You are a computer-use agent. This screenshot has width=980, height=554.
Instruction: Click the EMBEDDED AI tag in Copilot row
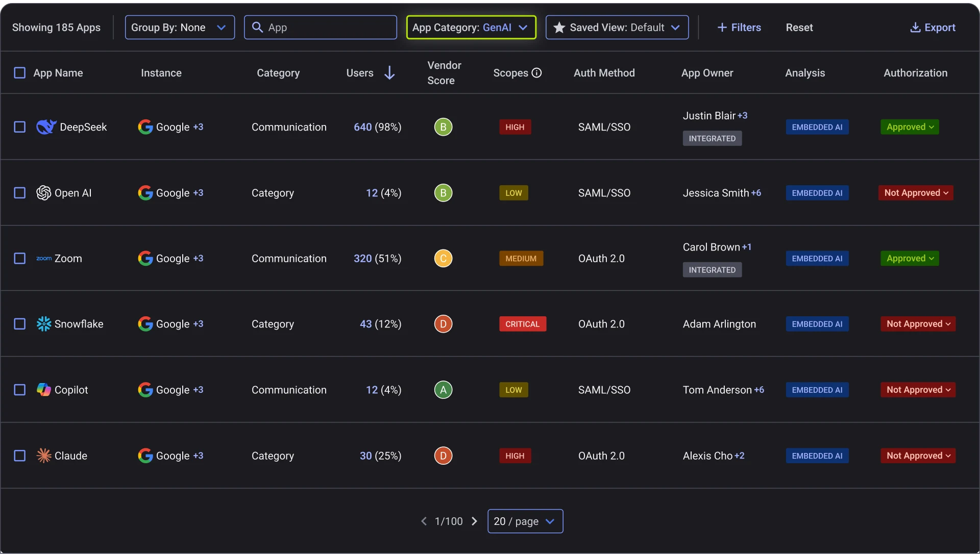(x=817, y=390)
